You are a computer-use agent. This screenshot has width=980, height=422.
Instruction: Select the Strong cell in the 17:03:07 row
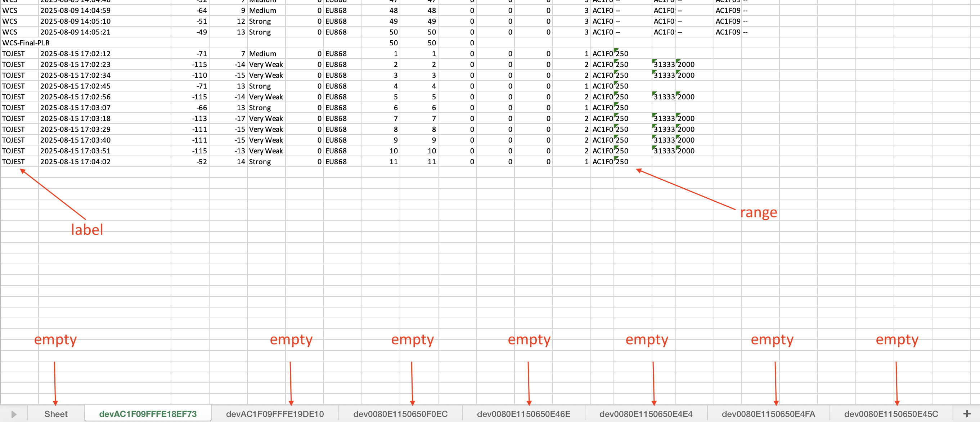260,108
